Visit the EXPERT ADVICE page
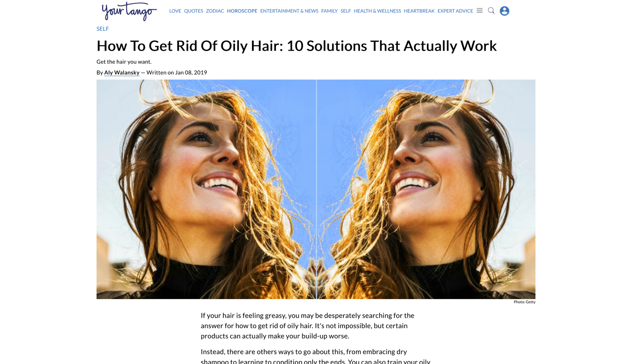The width and height of the screenshot is (632, 364). coord(455,11)
